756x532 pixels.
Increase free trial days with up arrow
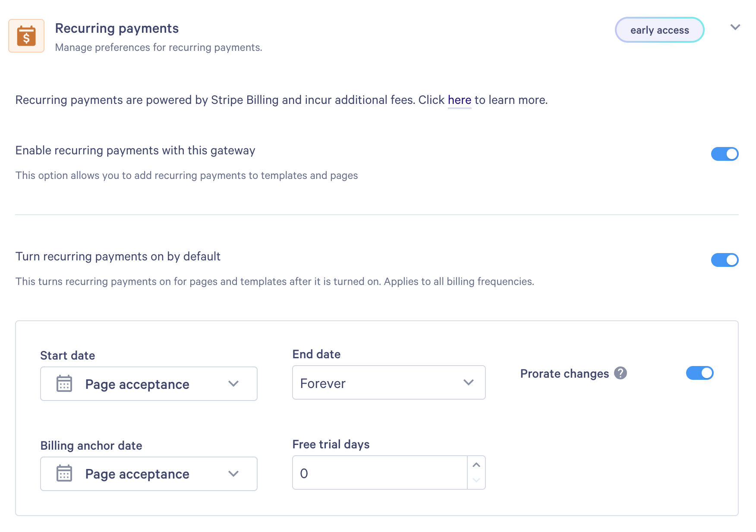tap(476, 465)
